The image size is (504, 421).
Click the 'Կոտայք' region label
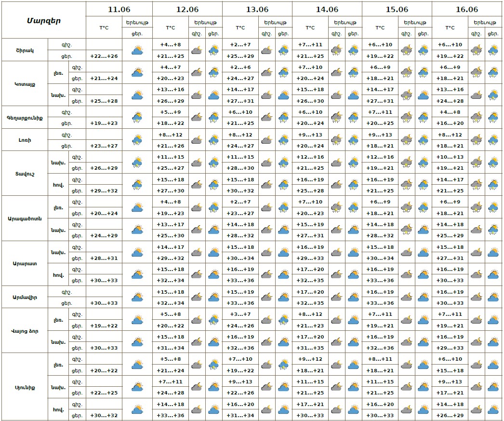pos(25,84)
